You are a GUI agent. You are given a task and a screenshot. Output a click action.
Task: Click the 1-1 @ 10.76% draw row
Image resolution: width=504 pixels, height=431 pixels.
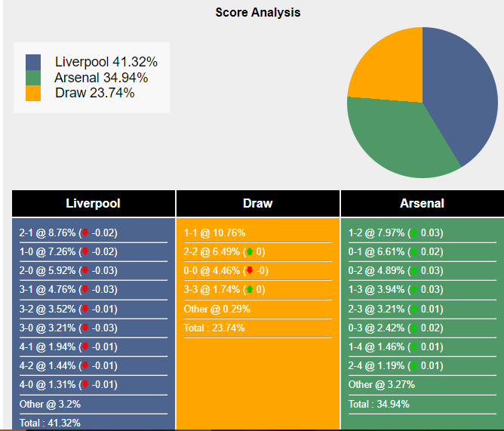click(216, 233)
